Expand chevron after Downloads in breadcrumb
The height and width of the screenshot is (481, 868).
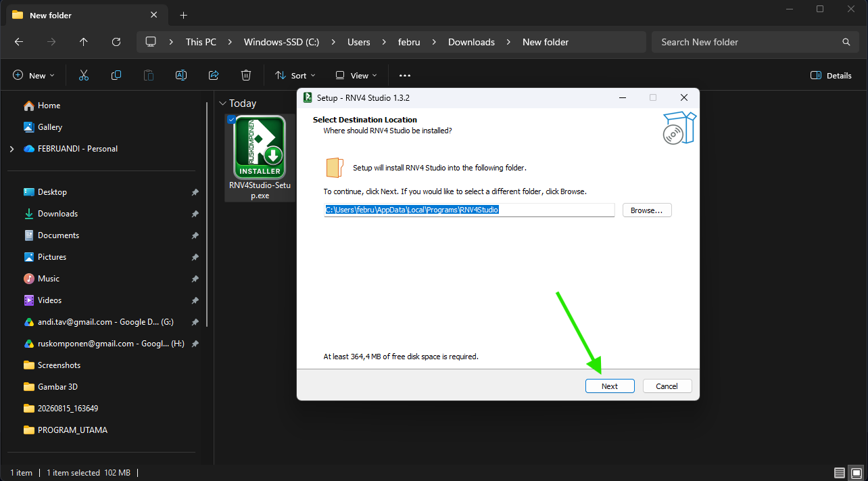click(509, 42)
